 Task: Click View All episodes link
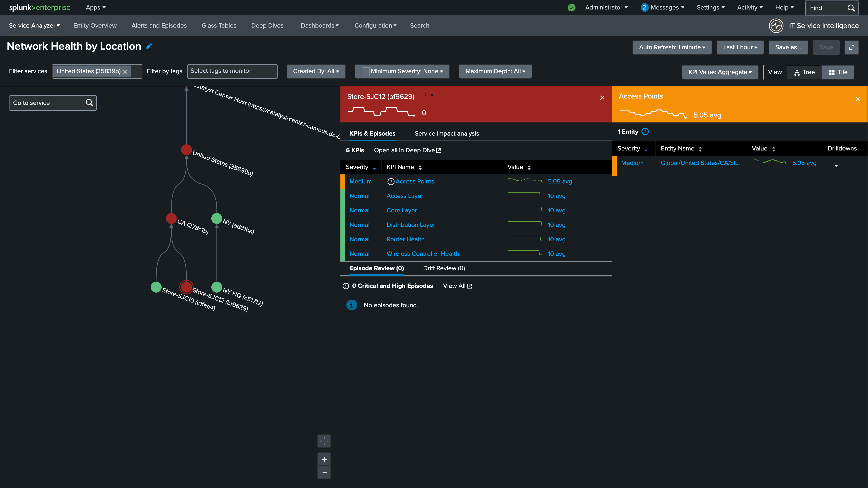point(457,286)
